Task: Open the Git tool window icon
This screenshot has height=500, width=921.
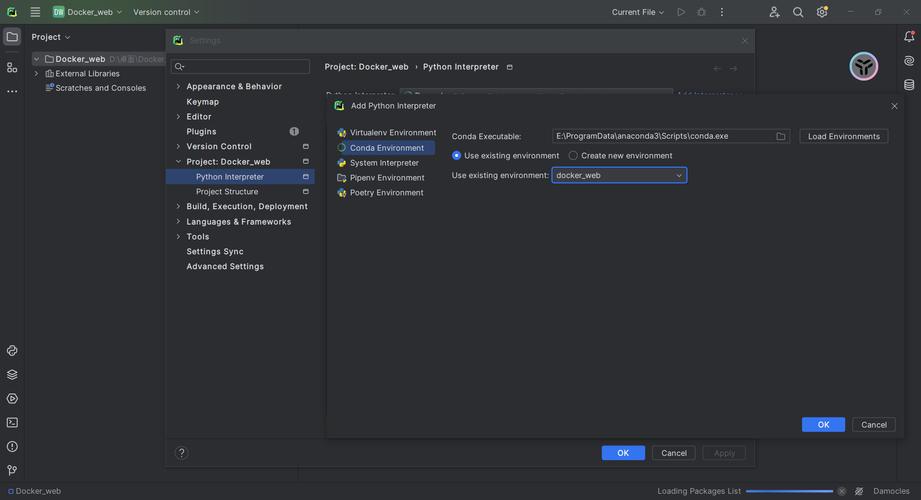Action: [x=12, y=470]
